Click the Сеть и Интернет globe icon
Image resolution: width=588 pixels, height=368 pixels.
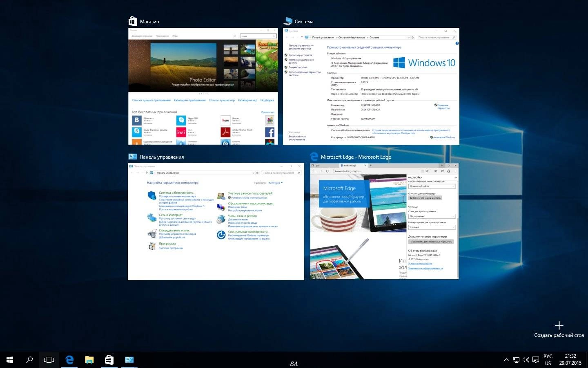point(151,218)
